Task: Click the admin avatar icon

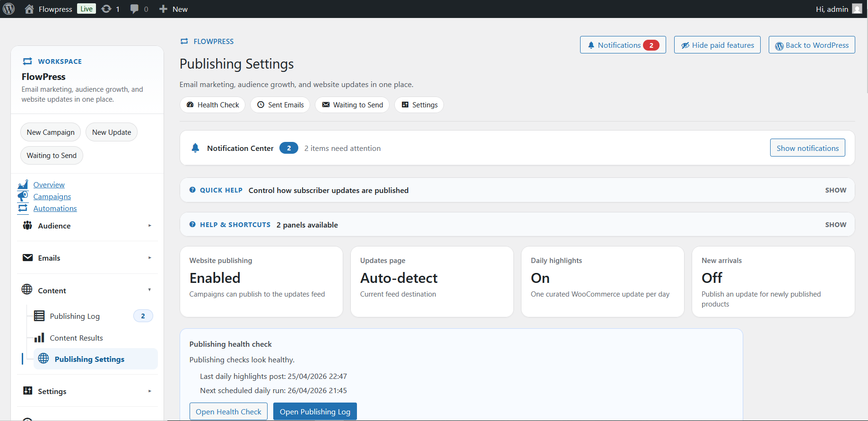Action: point(857,9)
